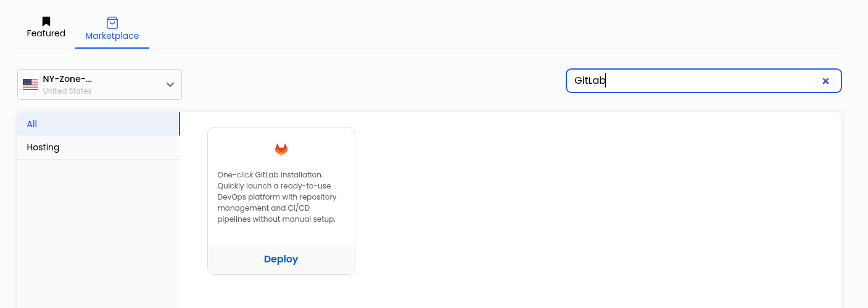Click the GitLab fox logo
868x308 pixels.
281,149
